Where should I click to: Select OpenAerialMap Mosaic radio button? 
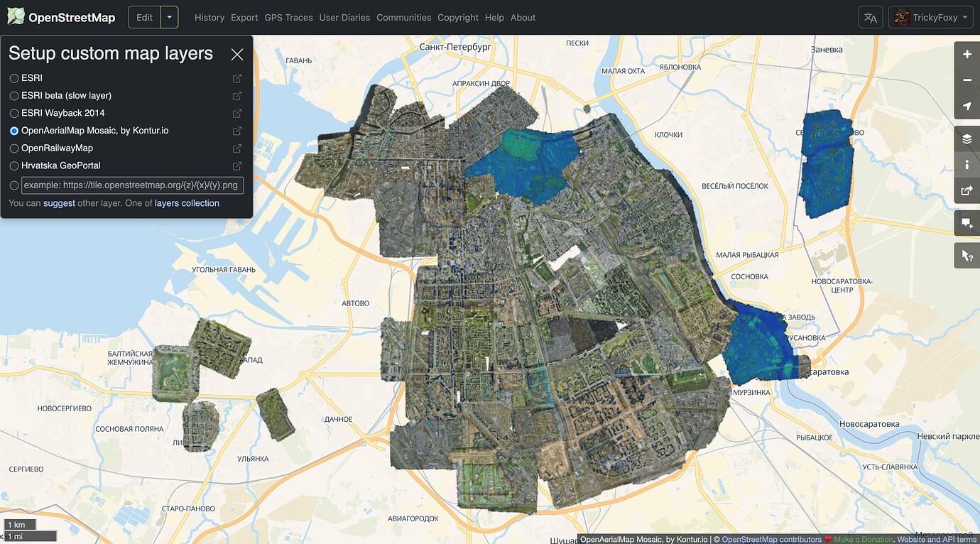[14, 131]
